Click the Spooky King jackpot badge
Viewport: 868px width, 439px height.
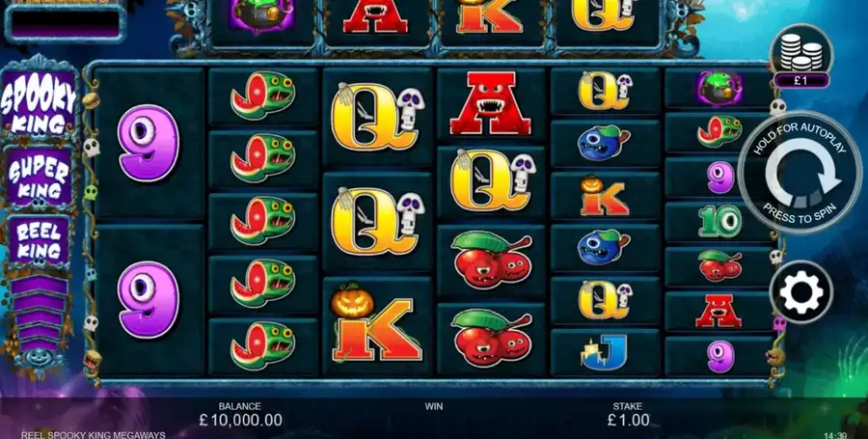(x=39, y=103)
